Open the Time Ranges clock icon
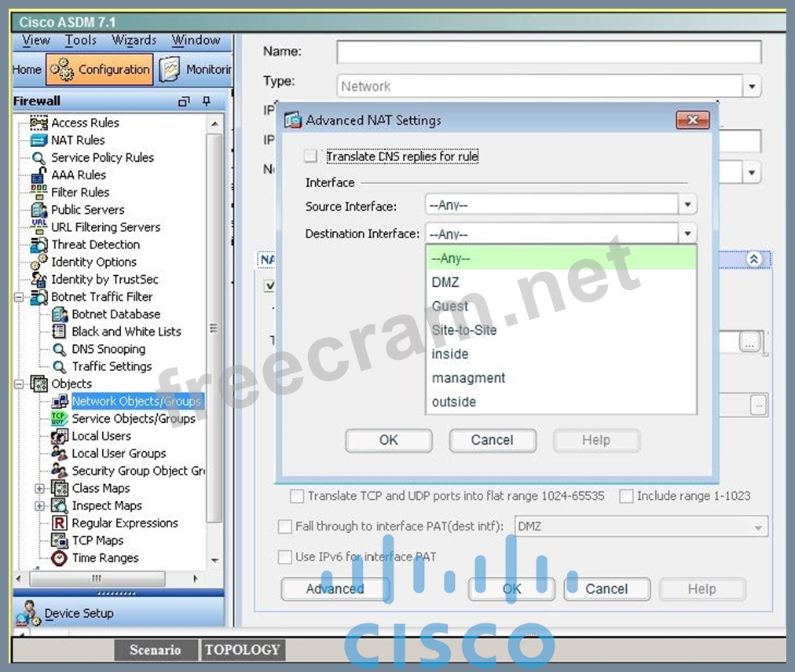 coord(59,558)
